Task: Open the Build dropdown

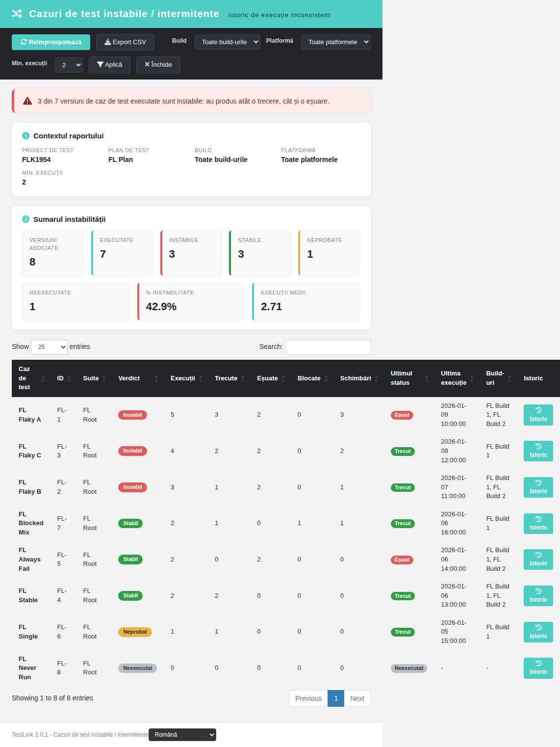Action: tap(228, 42)
